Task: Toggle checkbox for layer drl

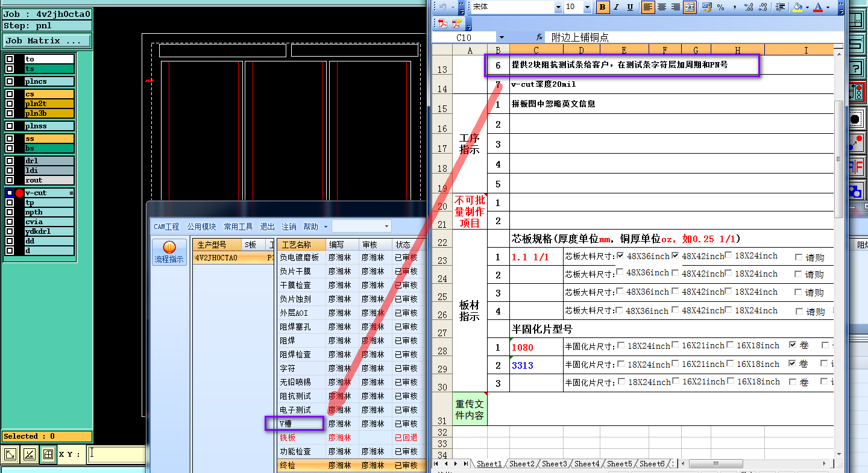Action: pyautogui.click(x=10, y=161)
